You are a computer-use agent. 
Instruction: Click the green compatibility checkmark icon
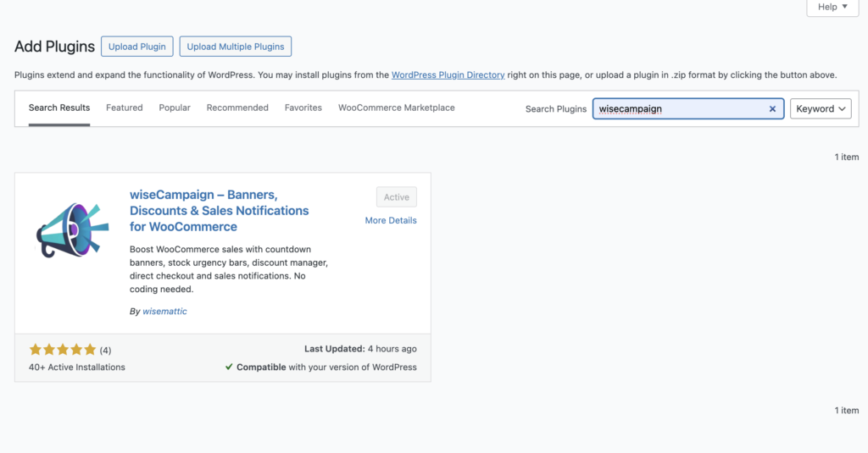pos(229,367)
